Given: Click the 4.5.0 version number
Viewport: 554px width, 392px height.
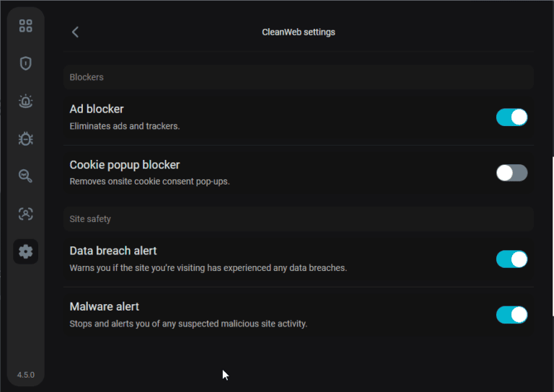Looking at the screenshot, I should click(x=26, y=375).
